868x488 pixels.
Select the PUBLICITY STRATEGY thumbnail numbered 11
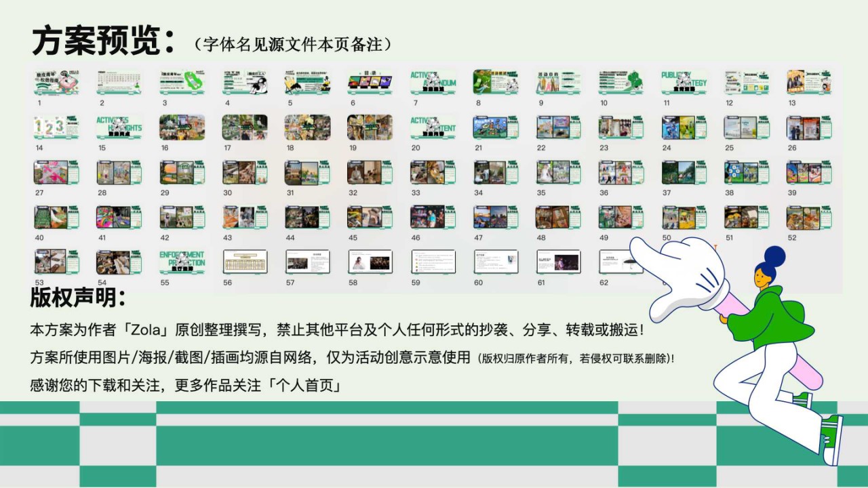pyautogui.click(x=684, y=82)
